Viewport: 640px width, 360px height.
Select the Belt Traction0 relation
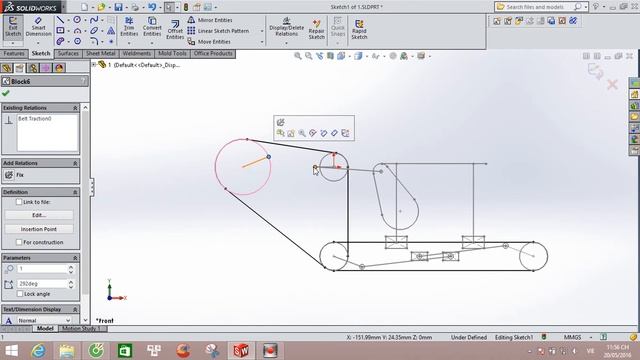pos(35,119)
